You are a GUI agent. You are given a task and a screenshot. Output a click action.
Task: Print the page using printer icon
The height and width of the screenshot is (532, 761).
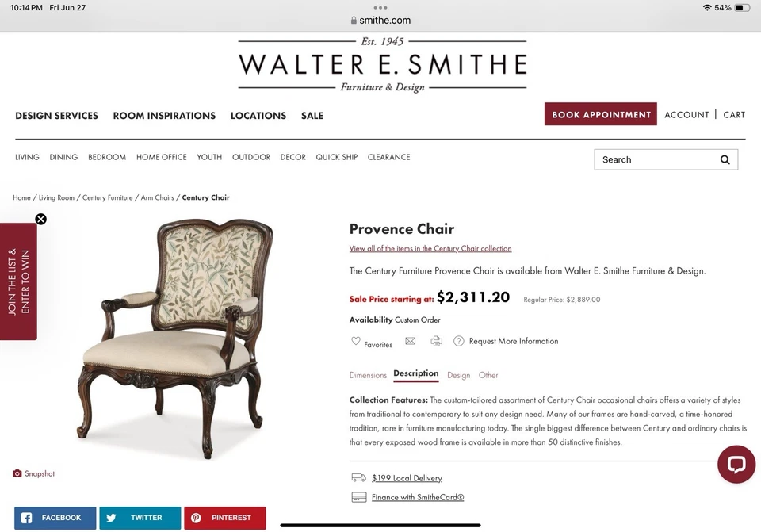click(436, 341)
